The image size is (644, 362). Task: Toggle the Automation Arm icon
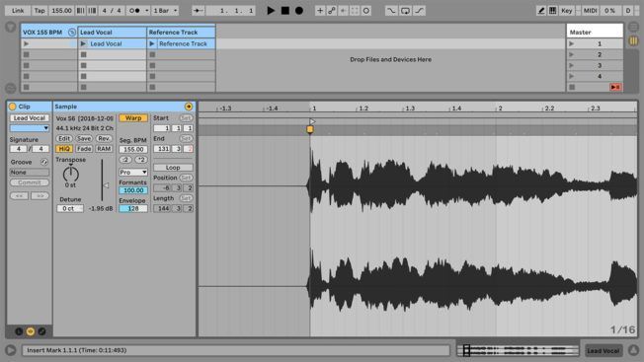(332, 11)
